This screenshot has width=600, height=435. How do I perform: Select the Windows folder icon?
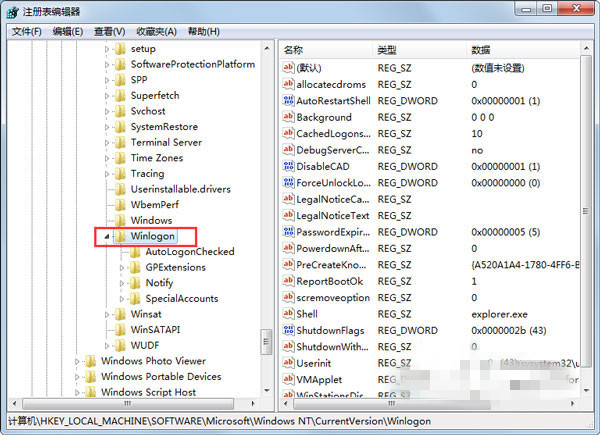coord(120,220)
